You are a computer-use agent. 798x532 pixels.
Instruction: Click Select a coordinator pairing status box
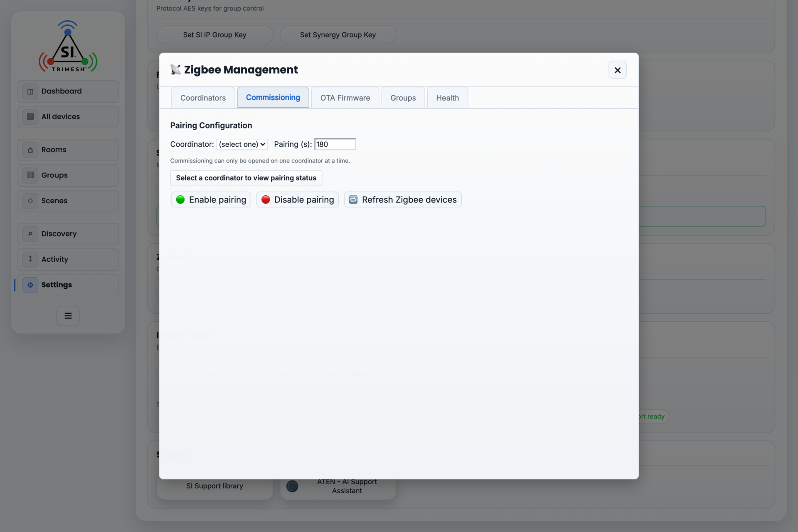pyautogui.click(x=246, y=178)
